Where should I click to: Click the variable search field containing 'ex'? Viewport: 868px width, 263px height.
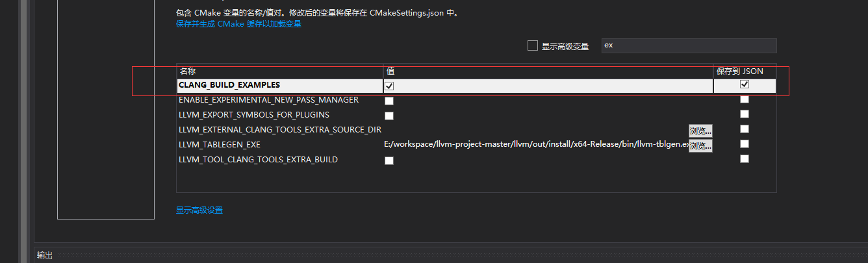coord(689,45)
